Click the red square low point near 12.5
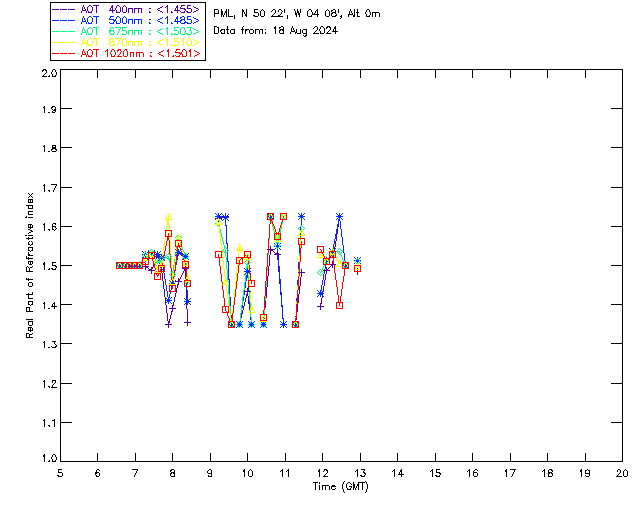This screenshot has height=512, width=640. [x=340, y=305]
